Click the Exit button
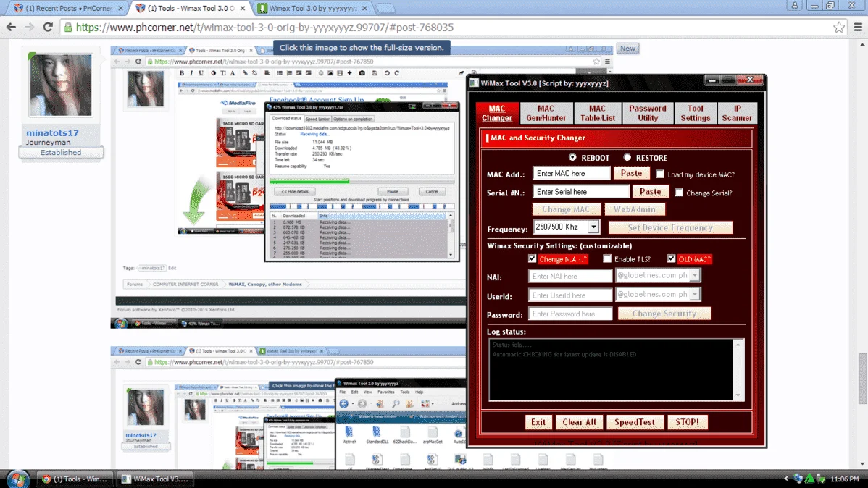The image size is (868, 488). tap(538, 422)
